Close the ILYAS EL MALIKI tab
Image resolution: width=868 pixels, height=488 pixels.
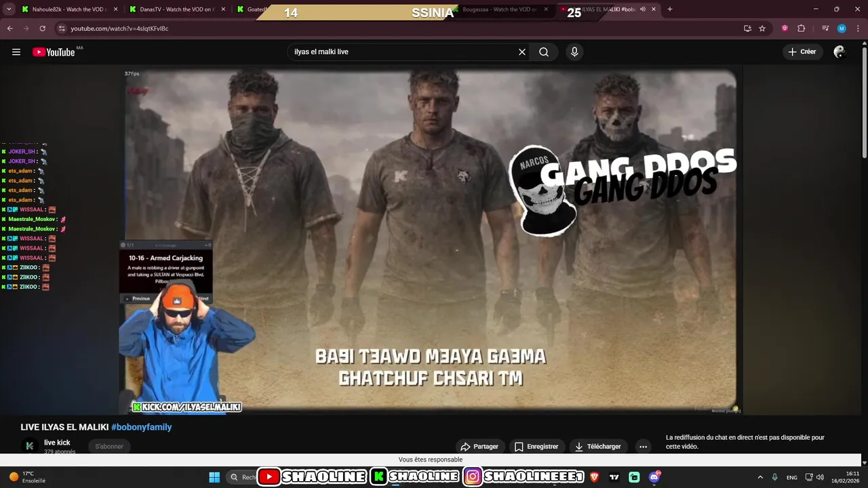tap(654, 9)
